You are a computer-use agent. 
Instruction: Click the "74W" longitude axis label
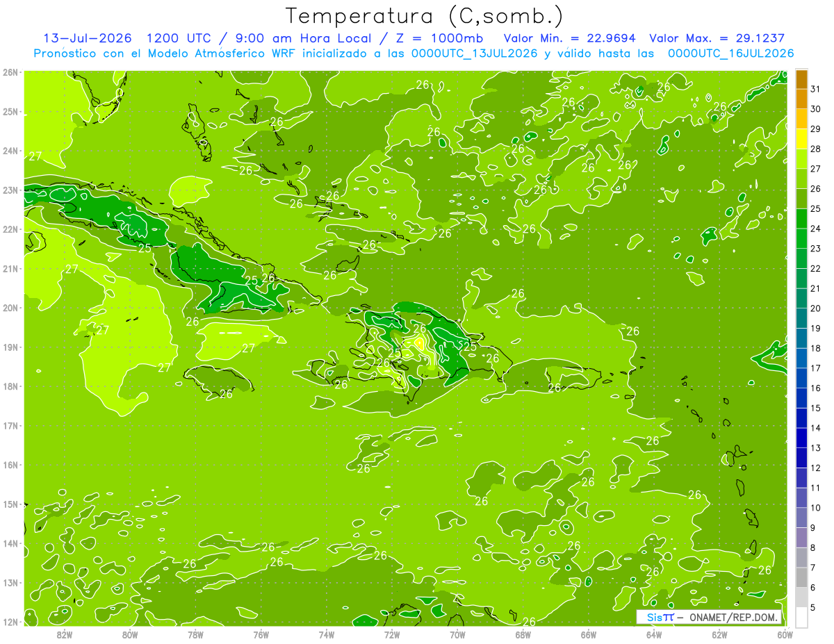[327, 634]
